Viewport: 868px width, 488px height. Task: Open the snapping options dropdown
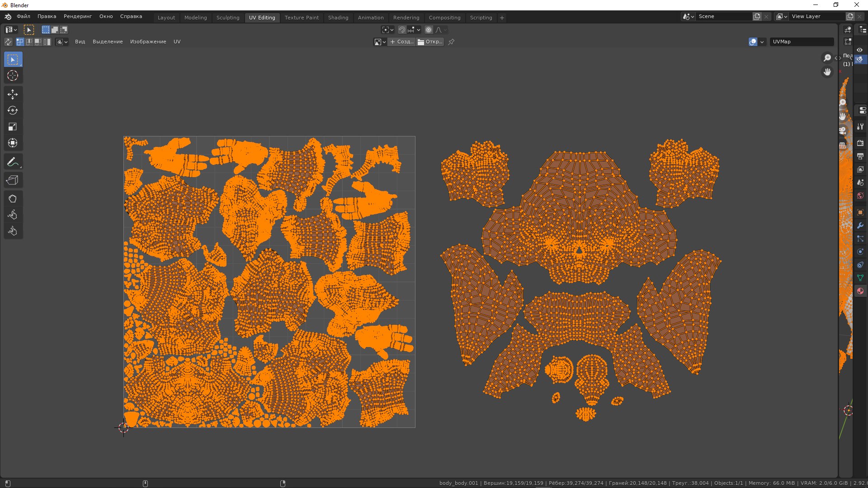414,30
